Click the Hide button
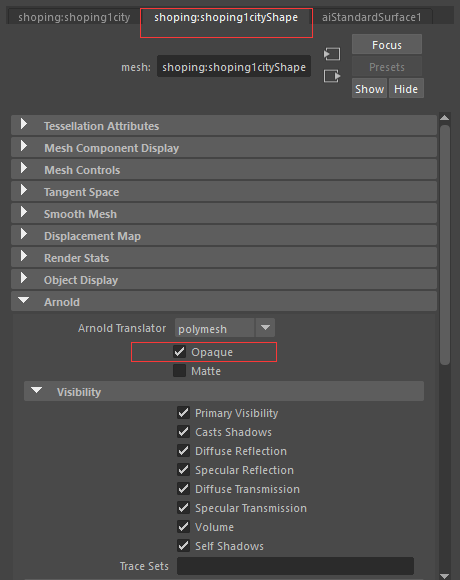Image resolution: width=460 pixels, height=580 pixels. click(x=406, y=89)
